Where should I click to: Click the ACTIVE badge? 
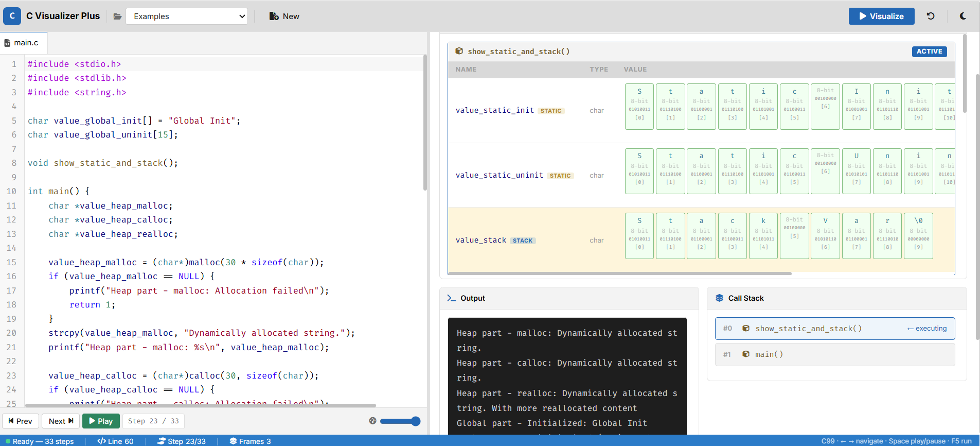(x=929, y=52)
